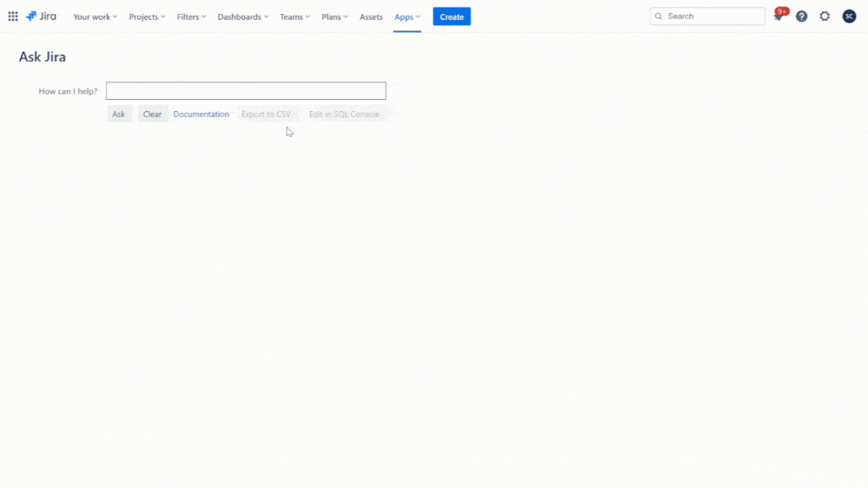Focus the top Search field

pos(707,16)
